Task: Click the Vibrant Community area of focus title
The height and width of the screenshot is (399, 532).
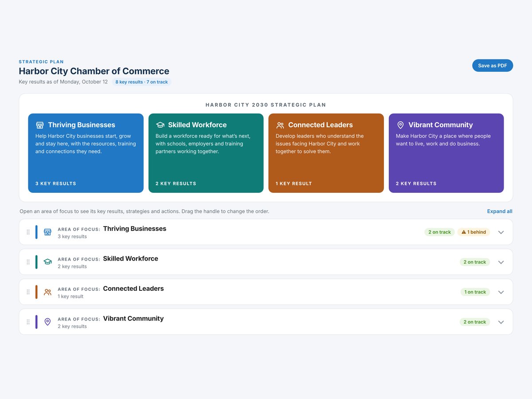Action: pyautogui.click(x=133, y=318)
